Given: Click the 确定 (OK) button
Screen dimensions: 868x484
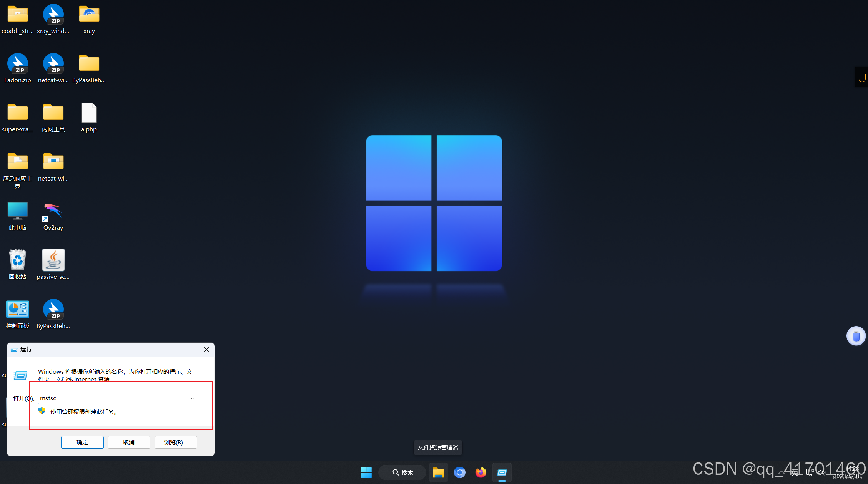Looking at the screenshot, I should click(82, 442).
